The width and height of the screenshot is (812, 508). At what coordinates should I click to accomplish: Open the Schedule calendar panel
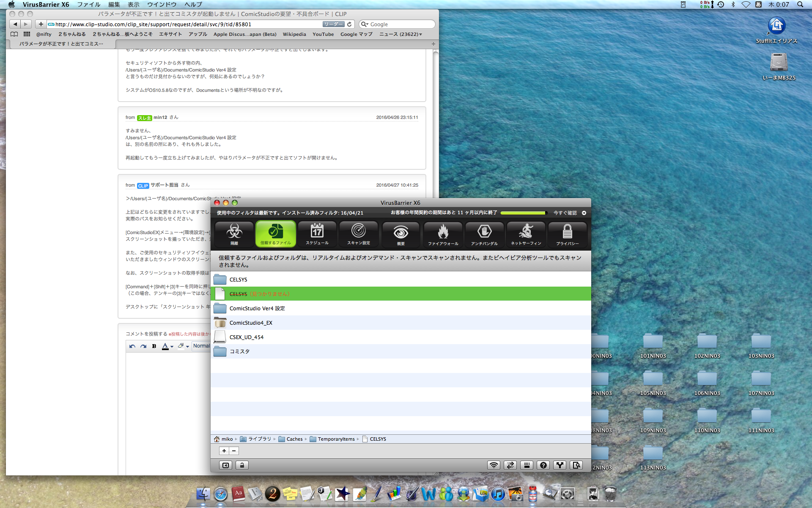coord(317,234)
